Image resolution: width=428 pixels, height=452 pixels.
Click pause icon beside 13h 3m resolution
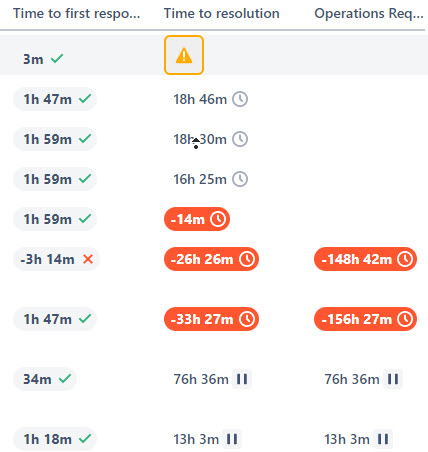pos(232,439)
